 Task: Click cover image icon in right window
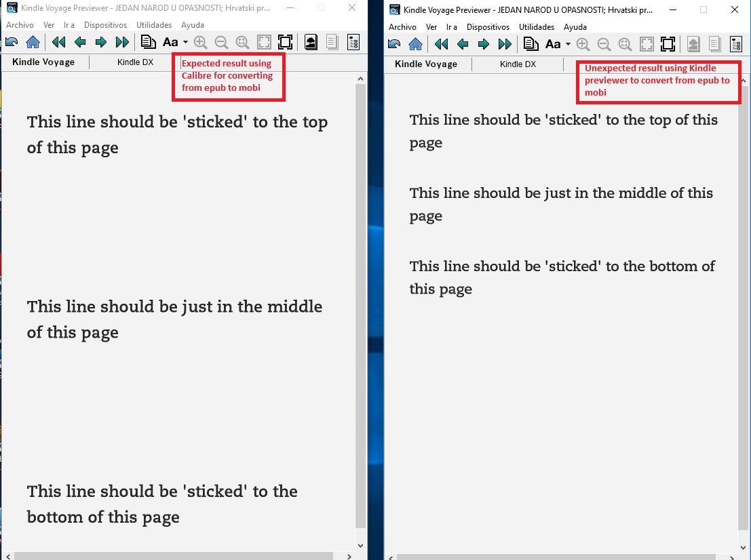(x=693, y=45)
